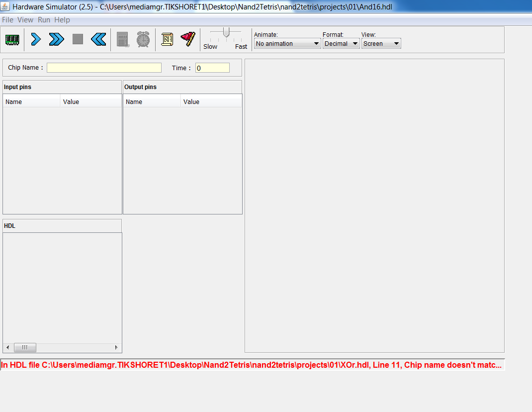The width and height of the screenshot is (532, 412).
Task: Click the Load Chip icon
Action: (x=12, y=40)
